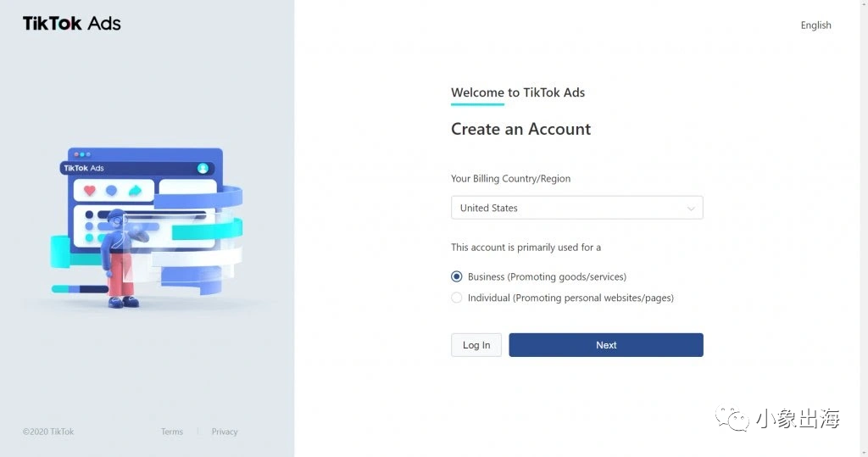Select the Individual radio button
The height and width of the screenshot is (457, 868).
[456, 298]
